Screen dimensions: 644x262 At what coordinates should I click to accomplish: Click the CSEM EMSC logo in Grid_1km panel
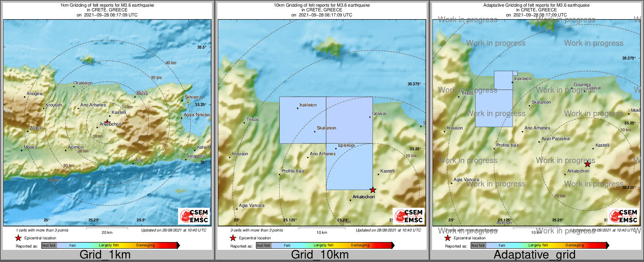point(194,216)
